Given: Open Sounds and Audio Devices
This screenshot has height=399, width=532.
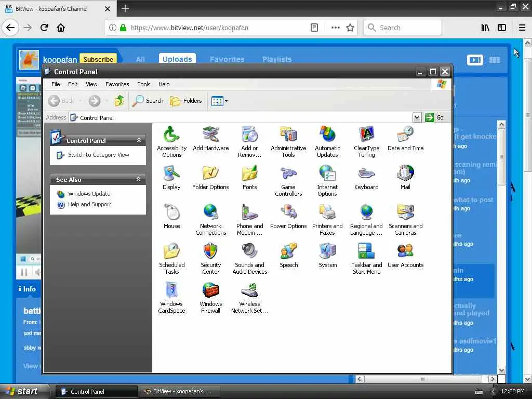Looking at the screenshot, I should pyautogui.click(x=250, y=259).
